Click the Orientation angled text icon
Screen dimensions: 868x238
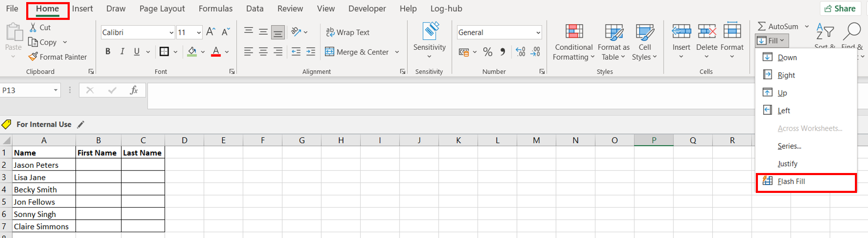click(297, 32)
